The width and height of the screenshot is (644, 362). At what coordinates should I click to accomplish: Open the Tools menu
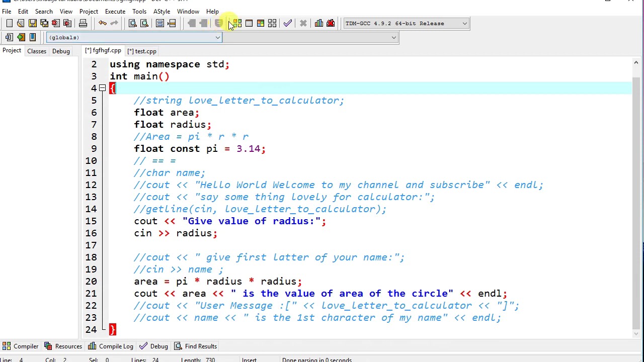139,12
